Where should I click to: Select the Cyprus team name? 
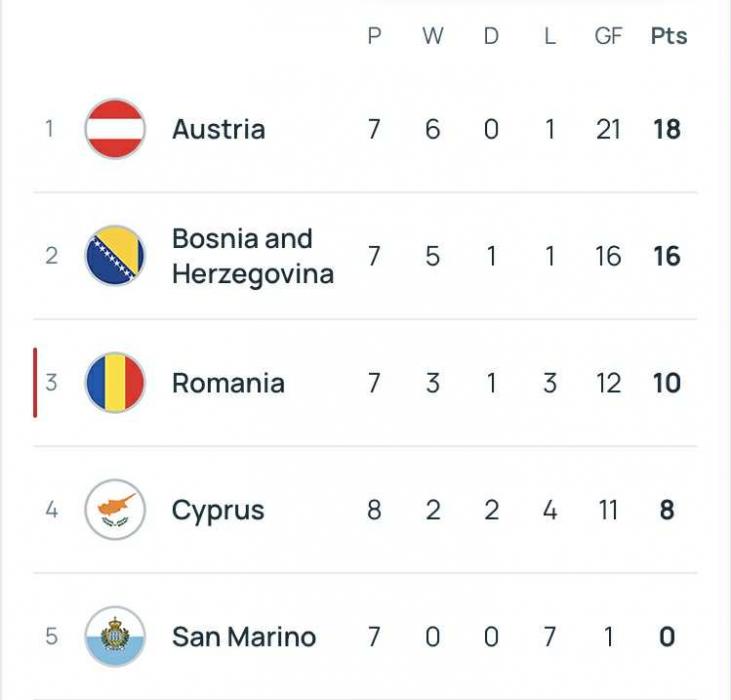point(218,510)
